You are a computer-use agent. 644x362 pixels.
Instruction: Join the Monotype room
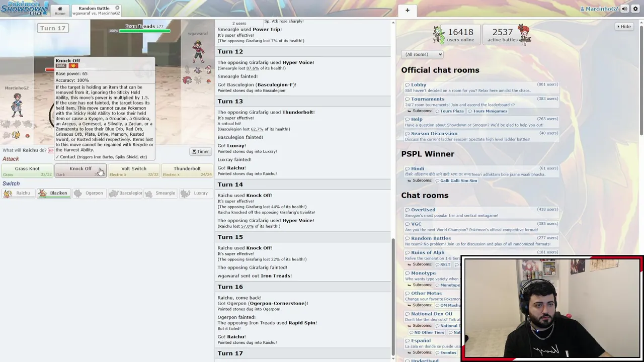click(x=423, y=273)
